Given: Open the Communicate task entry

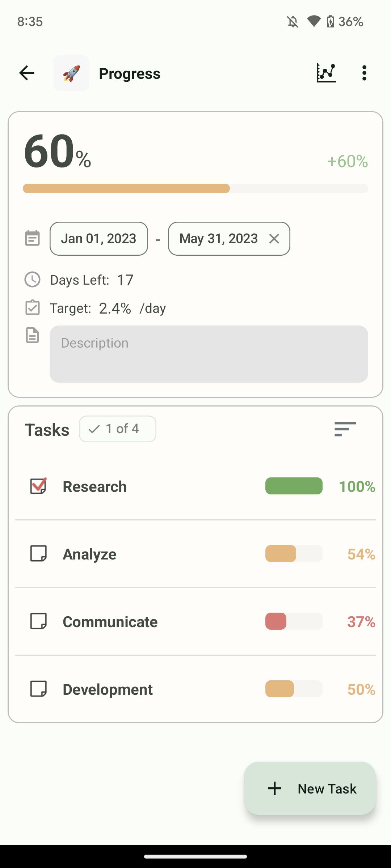Looking at the screenshot, I should point(195,621).
